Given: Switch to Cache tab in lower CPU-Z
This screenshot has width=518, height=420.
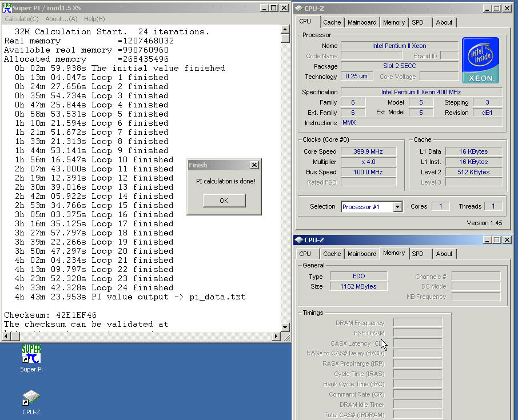Looking at the screenshot, I should (x=332, y=254).
